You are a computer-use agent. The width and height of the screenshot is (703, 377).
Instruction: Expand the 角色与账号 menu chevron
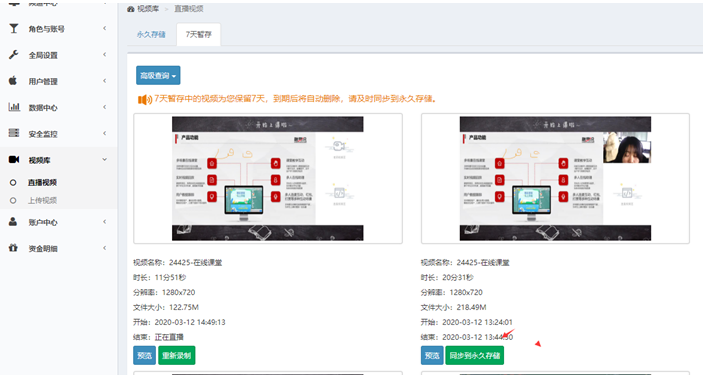[x=104, y=28]
